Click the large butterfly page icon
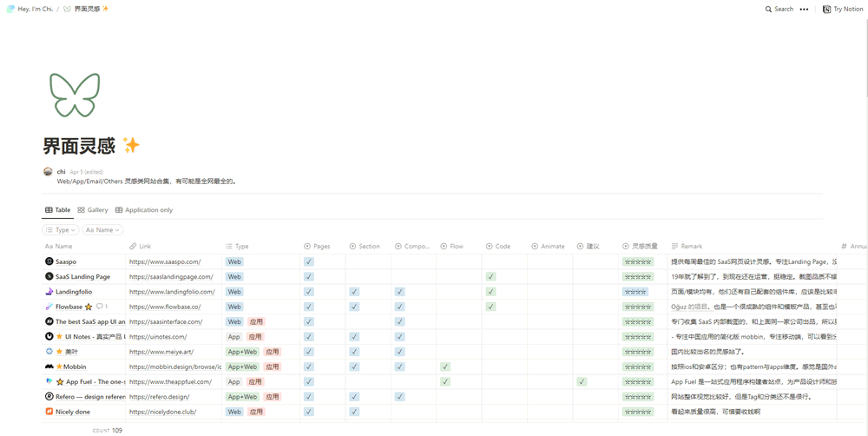Image resolution: width=868 pixels, height=436 pixels. point(75,94)
